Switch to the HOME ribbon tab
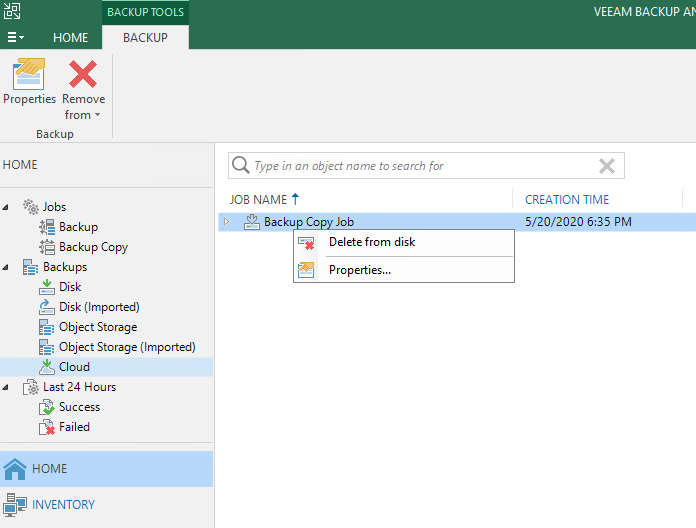This screenshot has height=528, width=696. (70, 37)
